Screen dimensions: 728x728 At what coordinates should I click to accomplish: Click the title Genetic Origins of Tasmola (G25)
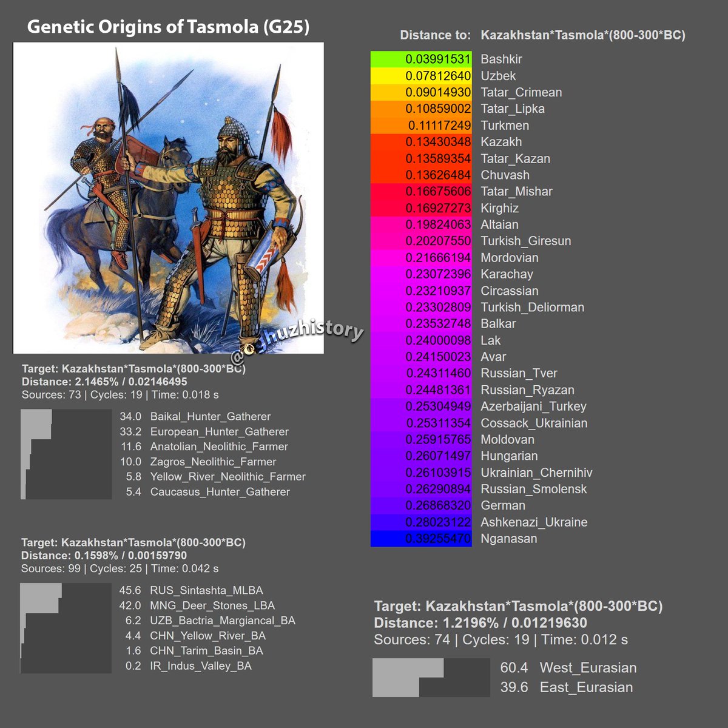point(169,27)
